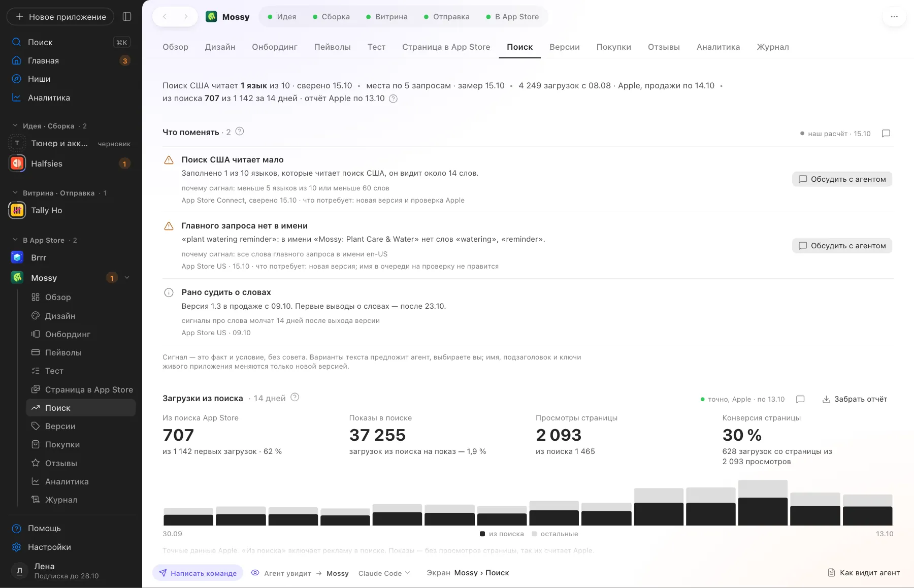Image resolution: width=914 pixels, height=588 pixels.
Task: Select the Витрина stage pill
Action: [x=386, y=17]
